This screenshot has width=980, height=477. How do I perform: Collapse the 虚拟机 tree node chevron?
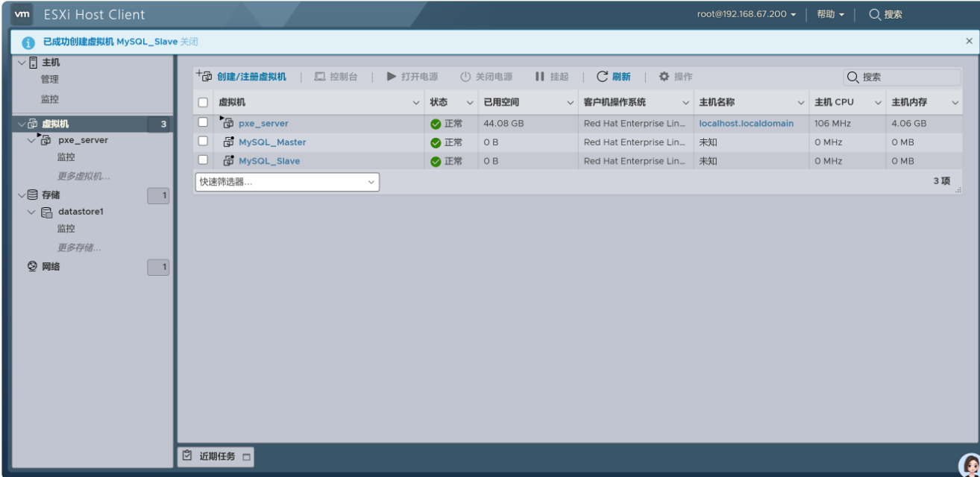pyautogui.click(x=22, y=124)
